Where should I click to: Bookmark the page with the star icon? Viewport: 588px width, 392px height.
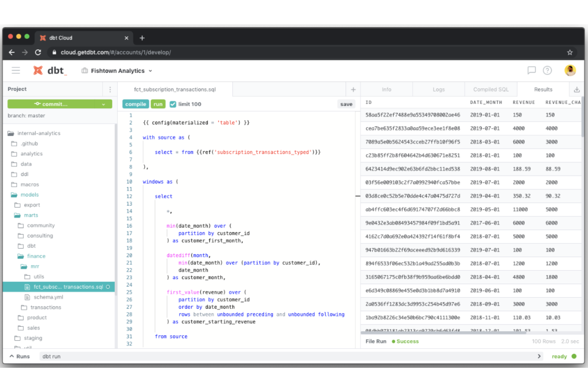570,52
